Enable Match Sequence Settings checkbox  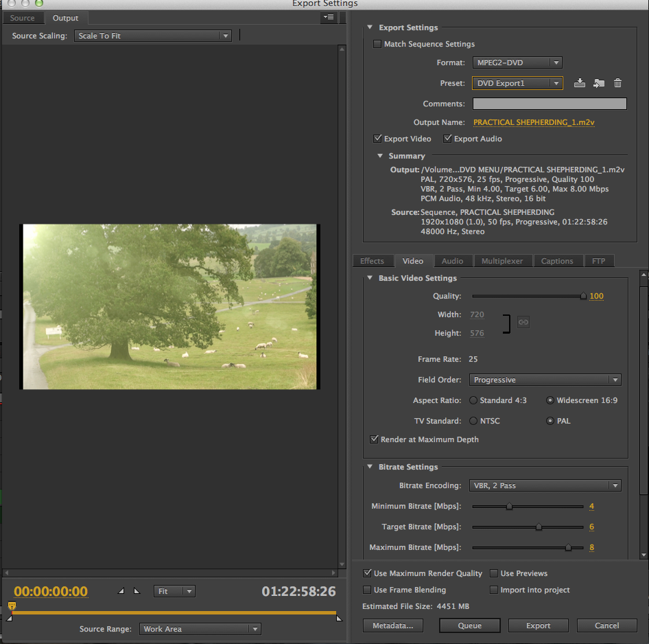[x=377, y=44]
